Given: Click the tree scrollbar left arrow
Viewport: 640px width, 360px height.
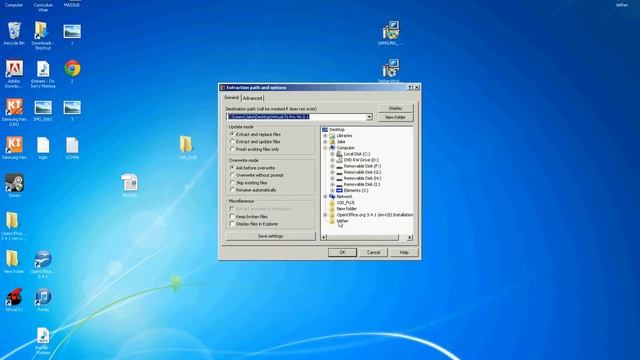Looking at the screenshot, I should (324, 238).
